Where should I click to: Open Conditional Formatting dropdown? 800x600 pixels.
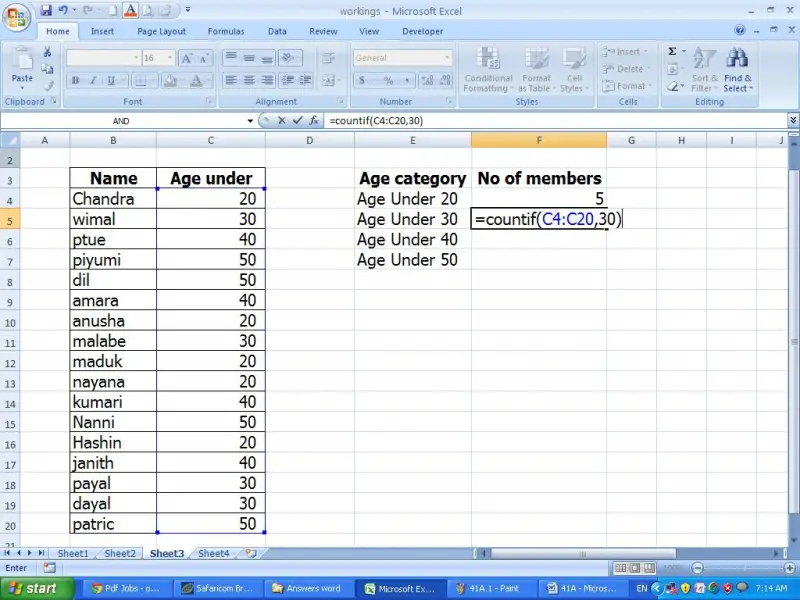[488, 70]
